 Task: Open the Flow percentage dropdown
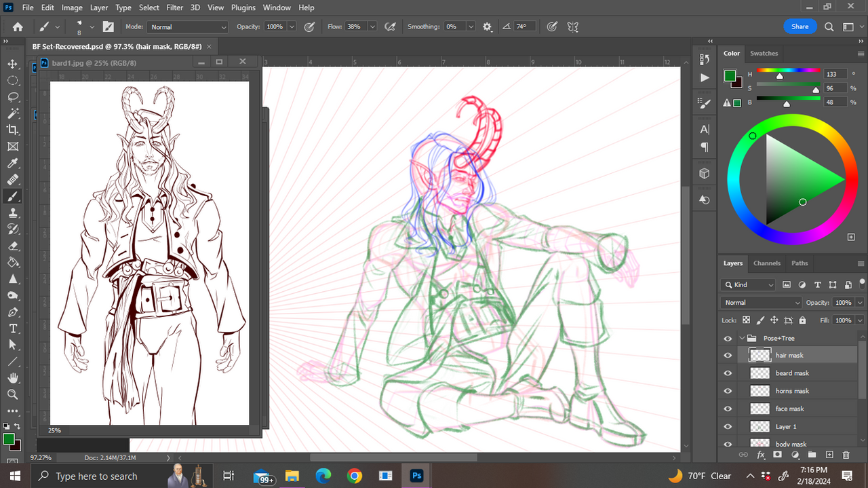(x=372, y=27)
